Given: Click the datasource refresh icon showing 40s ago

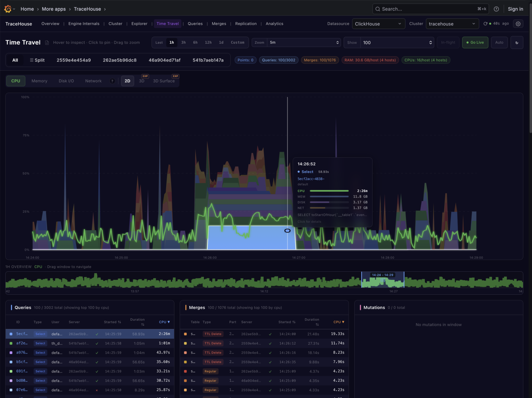Looking at the screenshot, I should pyautogui.click(x=485, y=24).
